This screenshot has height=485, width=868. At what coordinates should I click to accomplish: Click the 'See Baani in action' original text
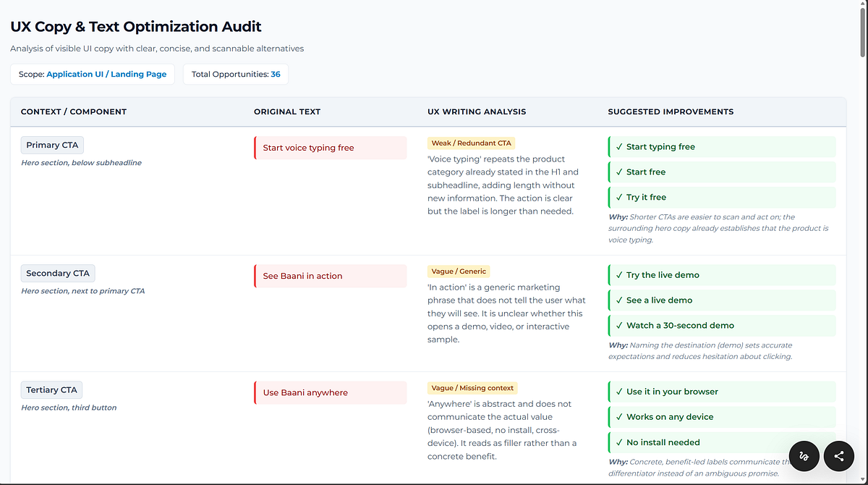coord(331,276)
